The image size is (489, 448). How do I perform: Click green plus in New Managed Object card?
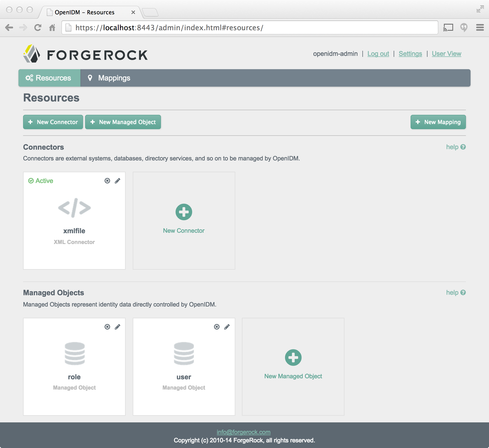(x=293, y=358)
